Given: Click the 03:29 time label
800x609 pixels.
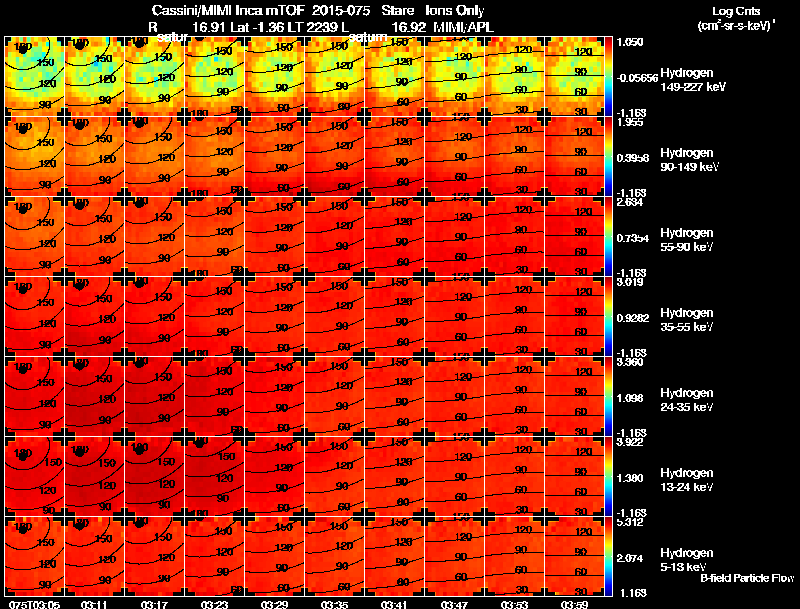Looking at the screenshot, I should point(274,604).
